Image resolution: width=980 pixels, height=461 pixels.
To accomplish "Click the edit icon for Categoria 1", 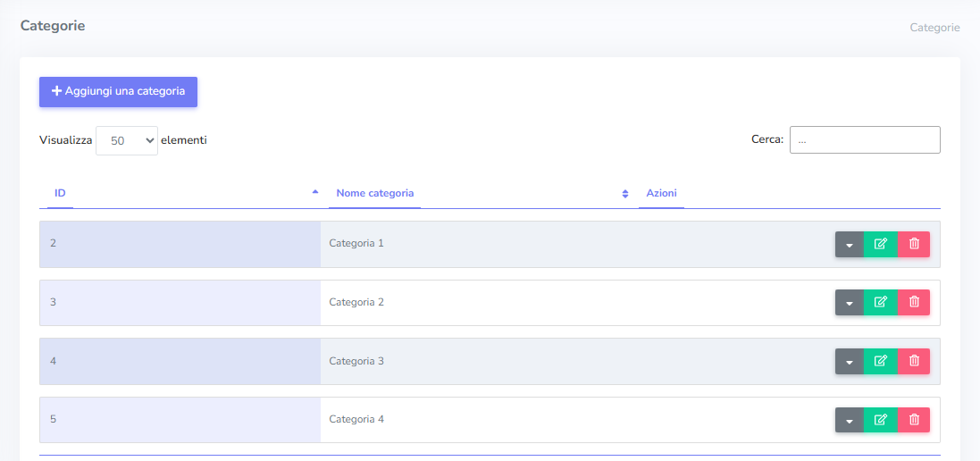I will tap(880, 244).
